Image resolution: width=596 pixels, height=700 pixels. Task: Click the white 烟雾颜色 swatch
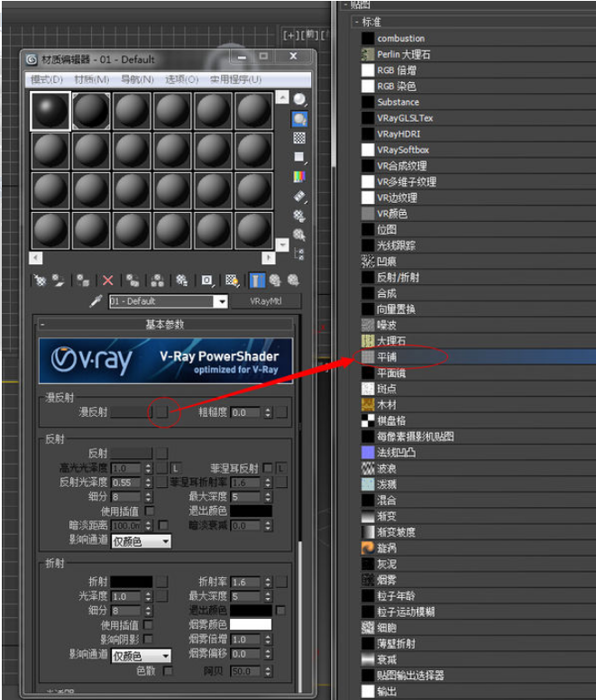pyautogui.click(x=251, y=624)
